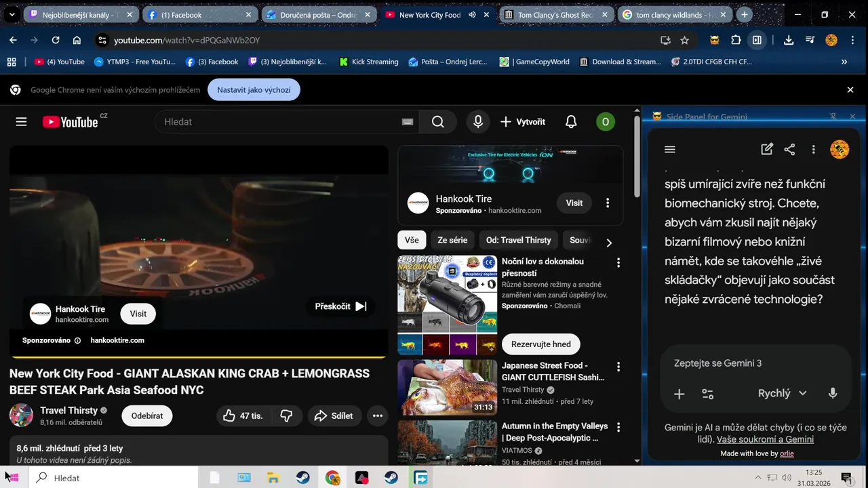Click Rezervujte hned ad button
This screenshot has width=868, height=488.
pyautogui.click(x=541, y=344)
